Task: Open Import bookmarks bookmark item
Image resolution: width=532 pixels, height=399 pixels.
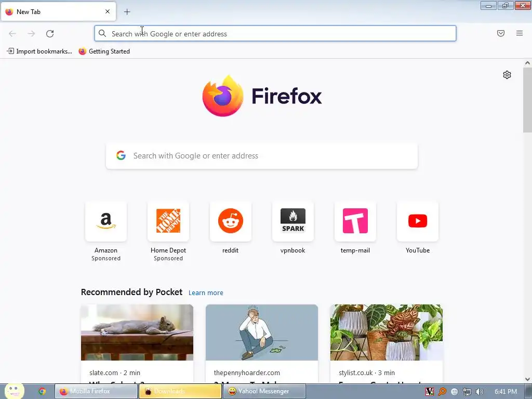Action: (39, 51)
